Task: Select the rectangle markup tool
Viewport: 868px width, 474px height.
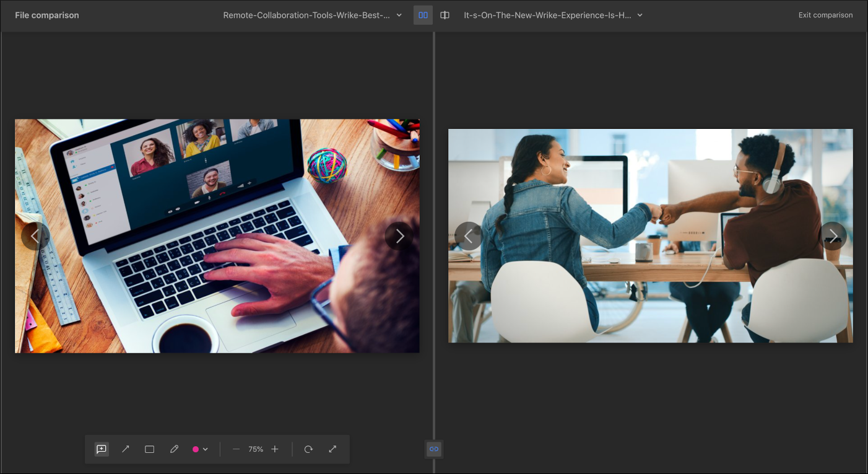Action: pos(149,449)
